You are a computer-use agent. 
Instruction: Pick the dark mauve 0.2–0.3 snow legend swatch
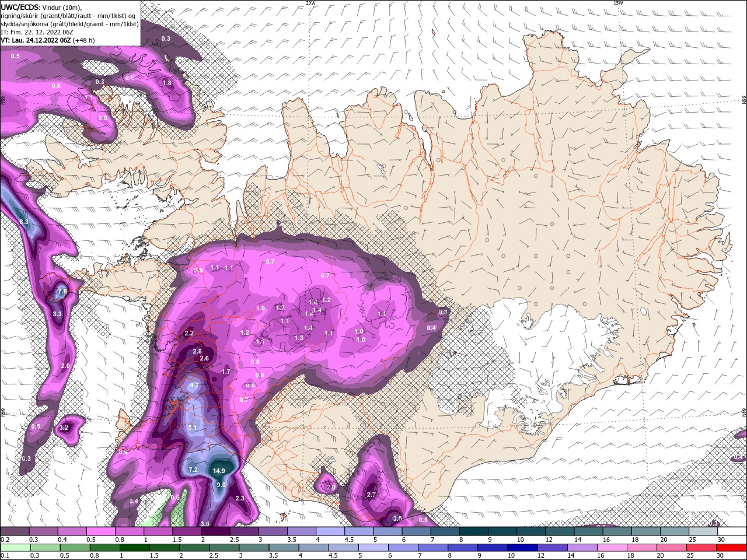(x=15, y=531)
